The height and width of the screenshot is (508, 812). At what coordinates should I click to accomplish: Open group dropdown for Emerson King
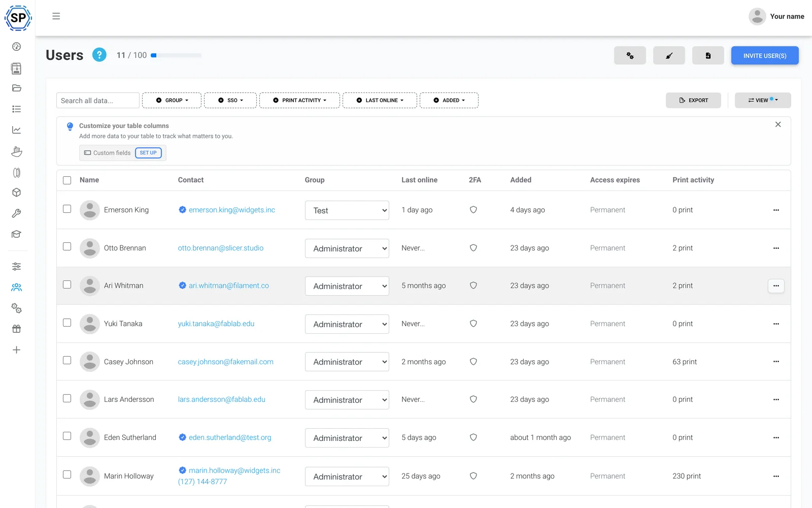(x=347, y=210)
